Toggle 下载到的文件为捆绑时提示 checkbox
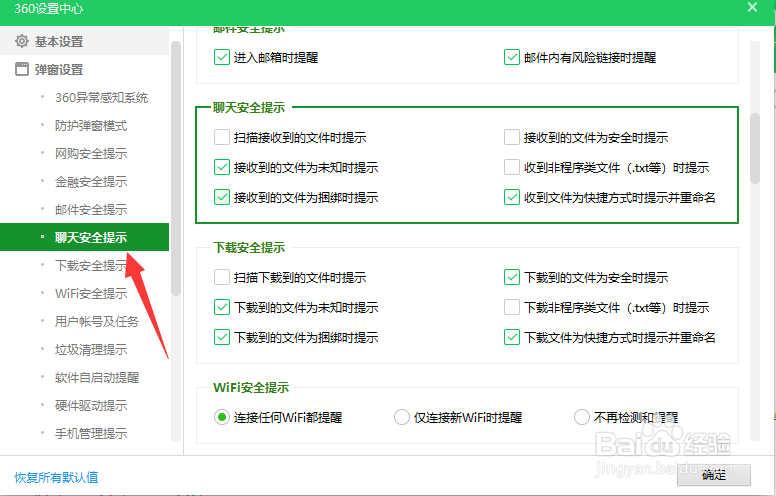The height and width of the screenshot is (496, 776). tap(222, 337)
